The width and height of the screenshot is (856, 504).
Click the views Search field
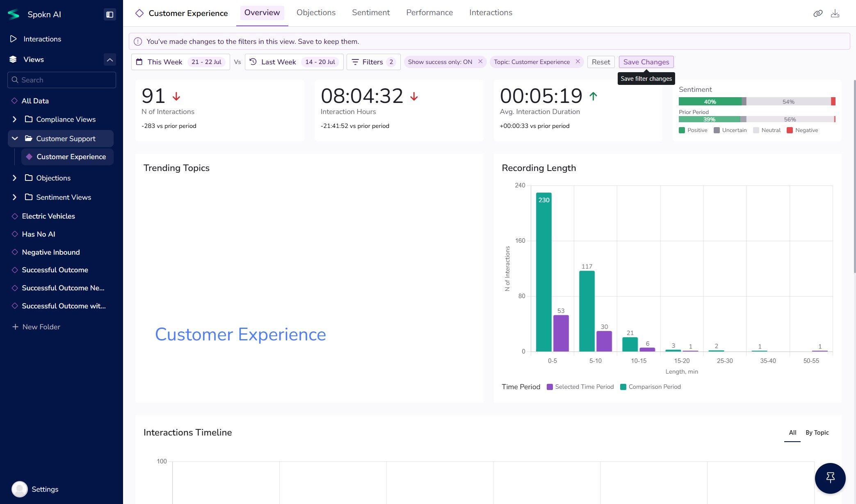coord(62,80)
